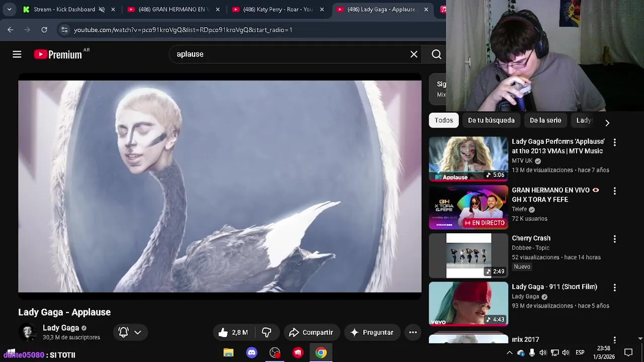Open options for 'mix 2017' item
Image resolution: width=644 pixels, height=362 pixels.
tap(614, 340)
